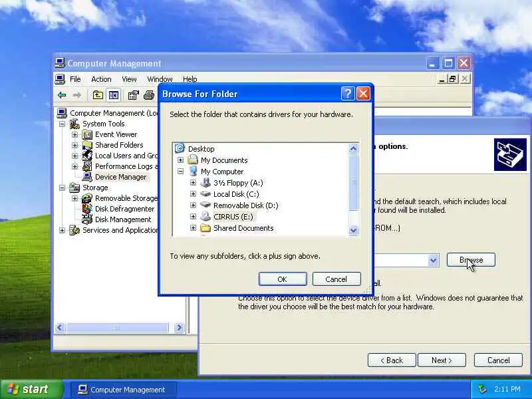Click console tree scroll left arrow
The width and height of the screenshot is (532, 399).
click(x=60, y=327)
